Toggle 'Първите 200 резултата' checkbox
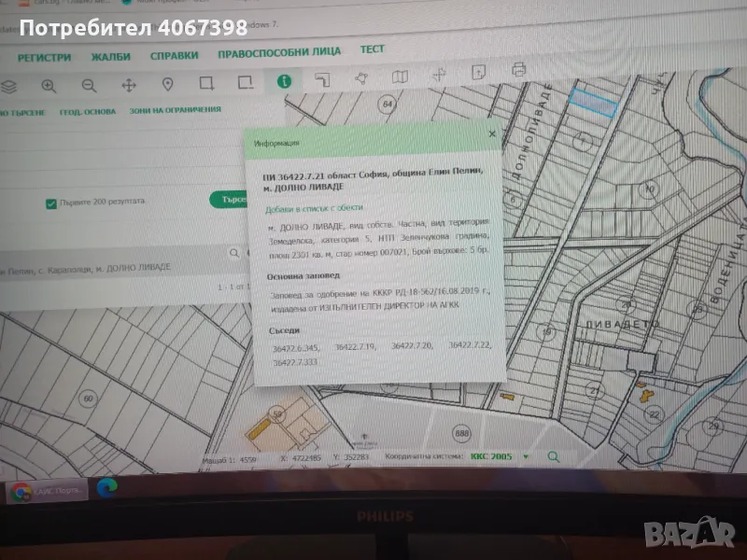Viewport: 747px width, 560px height. 51,203
